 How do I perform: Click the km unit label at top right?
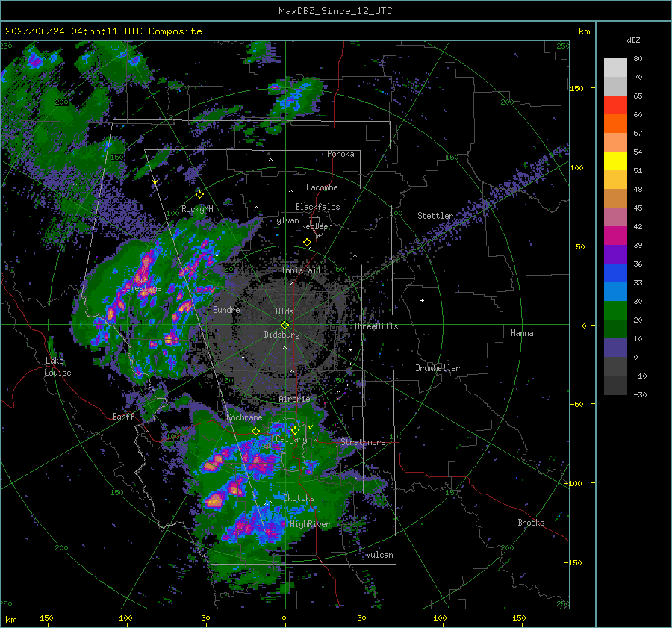[584, 31]
